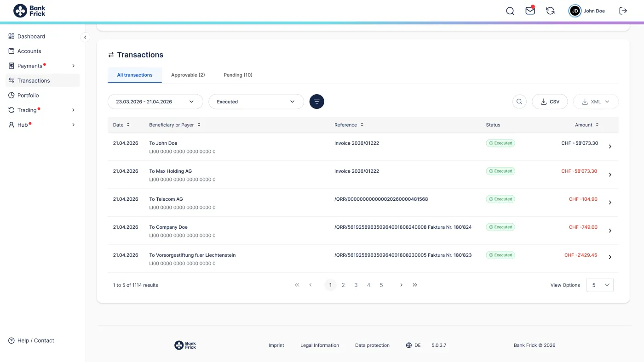Image resolution: width=644 pixels, height=362 pixels.
Task: Switch to All transactions tab
Action: click(x=135, y=75)
